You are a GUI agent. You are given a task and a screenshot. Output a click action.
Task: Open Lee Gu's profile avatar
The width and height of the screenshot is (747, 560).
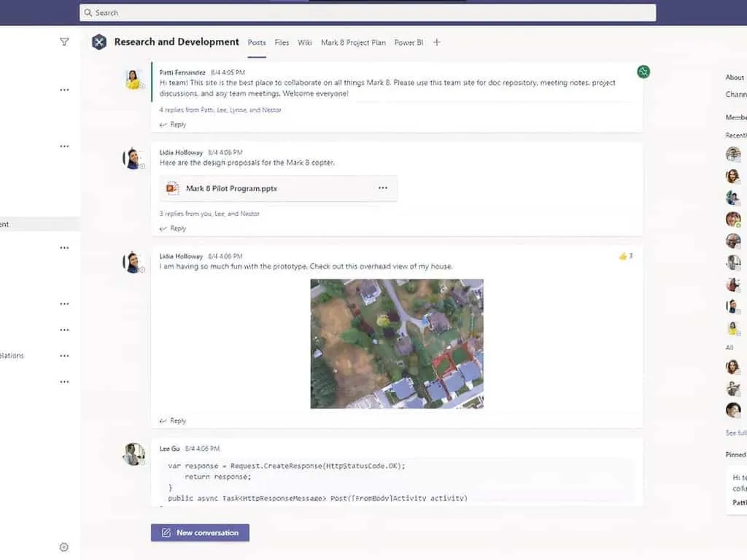[x=133, y=454]
